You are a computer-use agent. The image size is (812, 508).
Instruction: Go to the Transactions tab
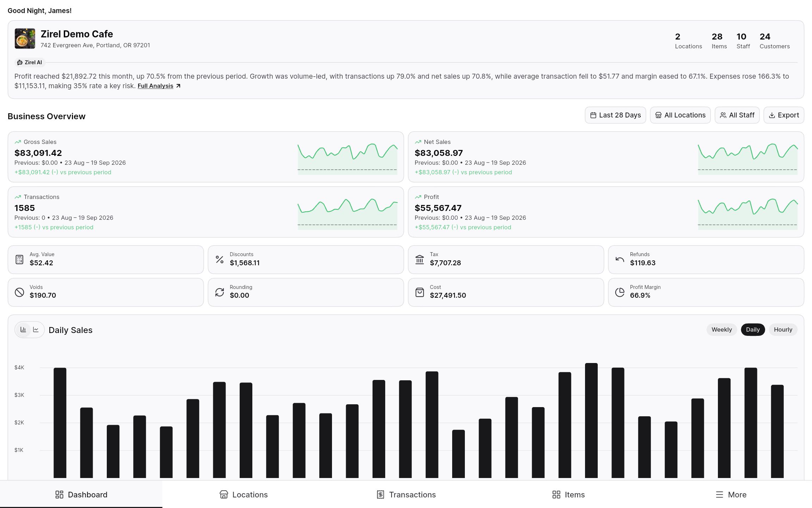(406, 495)
